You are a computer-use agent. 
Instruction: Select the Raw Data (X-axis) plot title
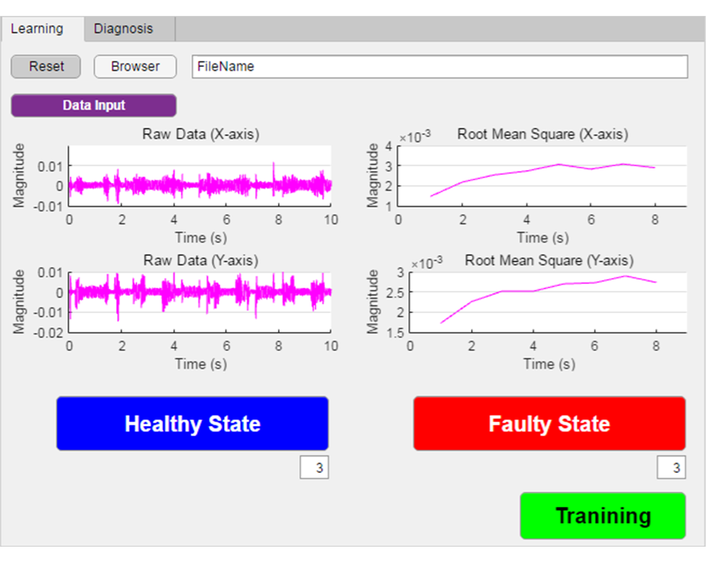click(x=200, y=134)
